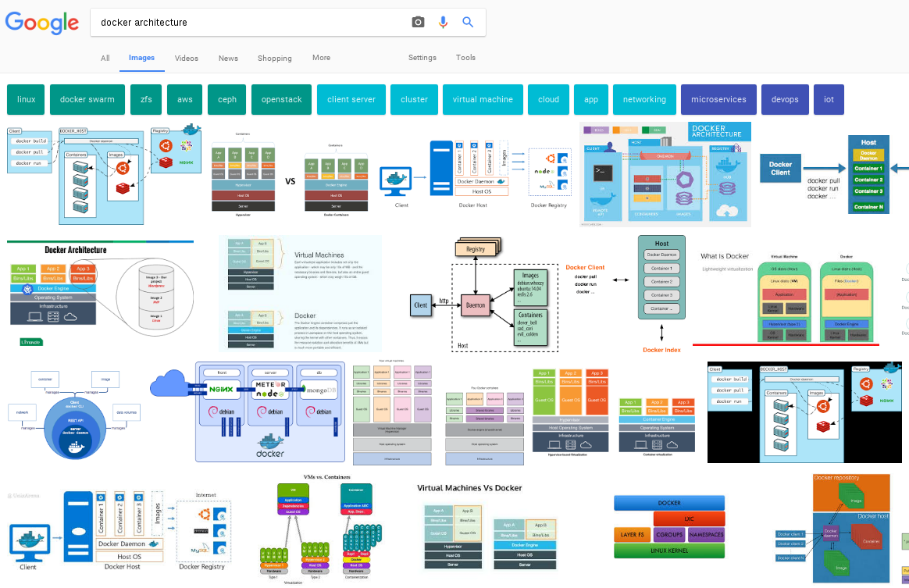Click the camera search-by-image icon
Image resolution: width=909 pixels, height=588 pixels.
pyautogui.click(x=417, y=22)
